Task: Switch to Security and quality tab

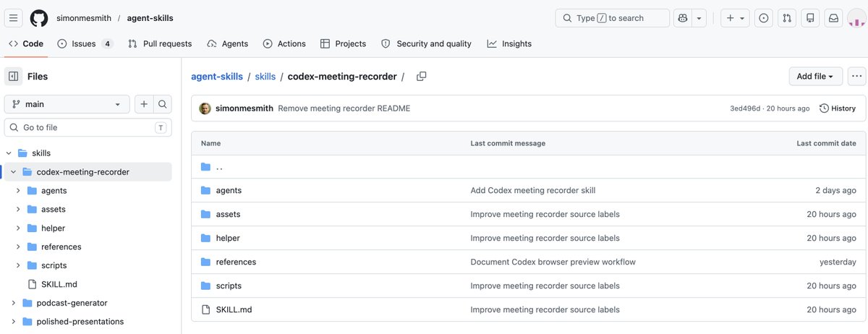Action: tap(426, 43)
